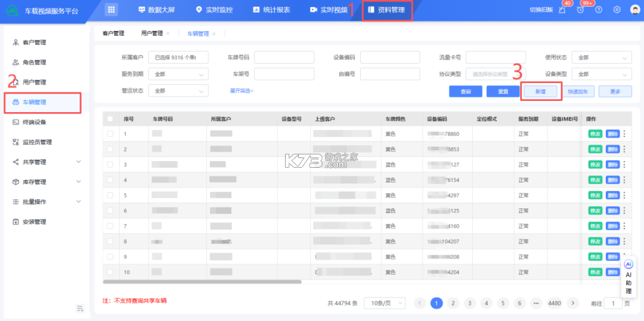Click the 更多 button
Viewport: 644px width, 321px height.
coord(615,91)
